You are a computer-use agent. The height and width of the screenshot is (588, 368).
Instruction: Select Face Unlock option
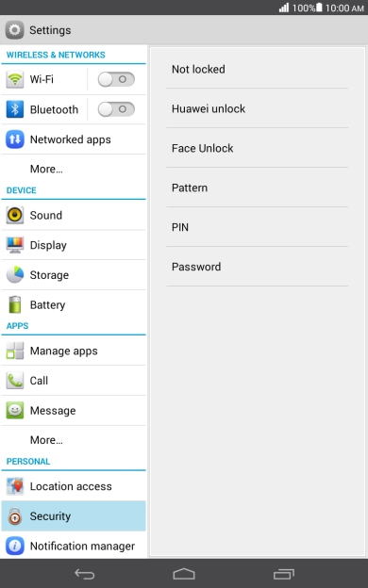pos(258,148)
